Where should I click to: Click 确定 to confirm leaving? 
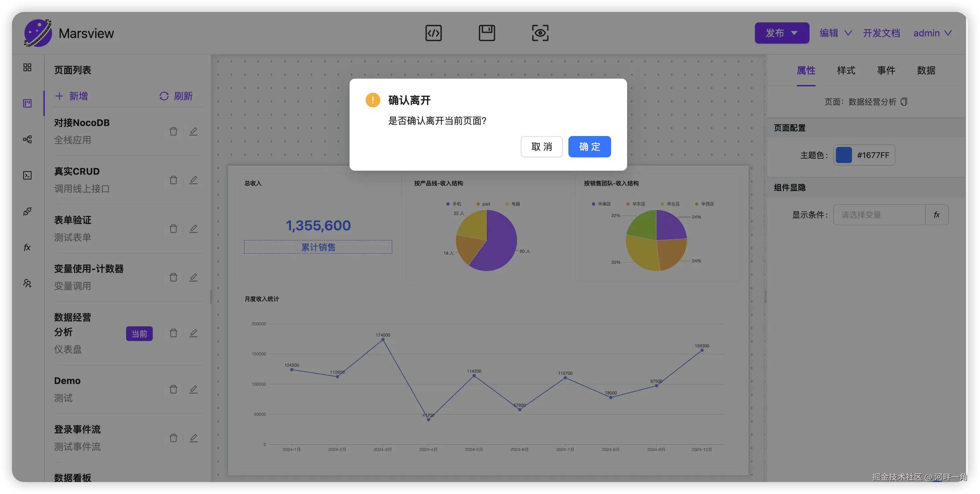point(589,146)
